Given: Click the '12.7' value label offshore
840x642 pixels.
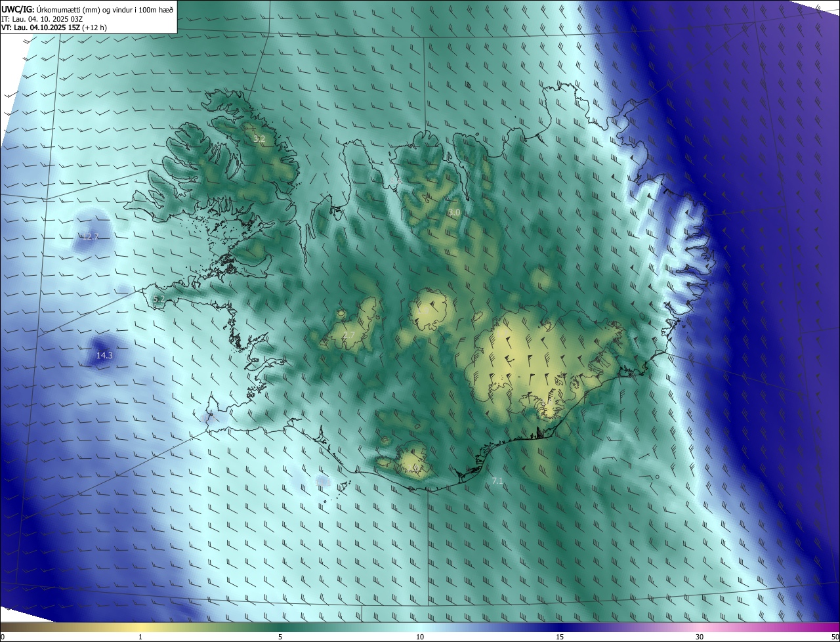Looking at the screenshot, I should [91, 236].
